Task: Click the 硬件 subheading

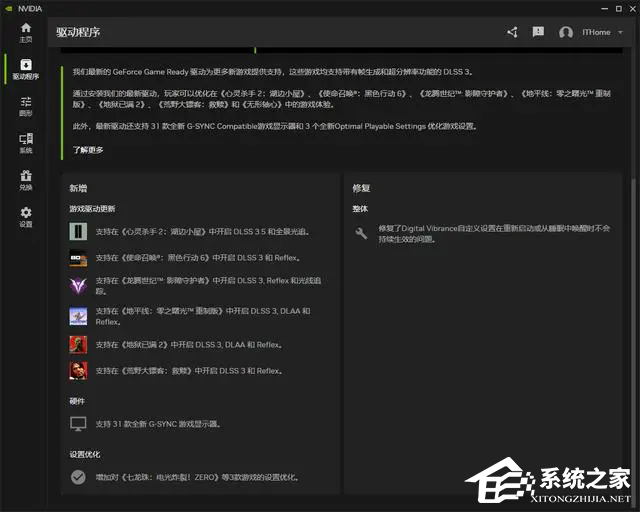Action: pyautogui.click(x=77, y=401)
